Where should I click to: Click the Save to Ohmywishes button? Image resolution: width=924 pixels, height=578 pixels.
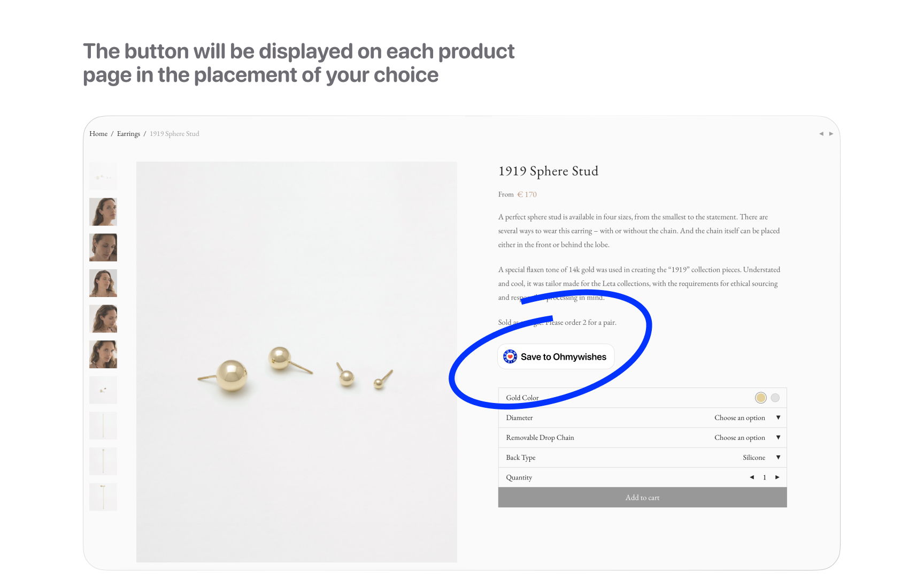point(556,356)
